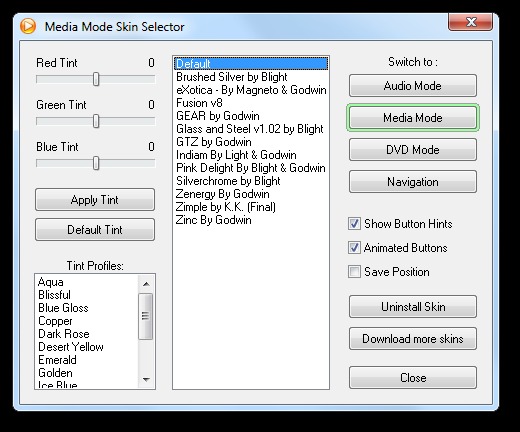Switch to Audio Mode

tap(413, 86)
